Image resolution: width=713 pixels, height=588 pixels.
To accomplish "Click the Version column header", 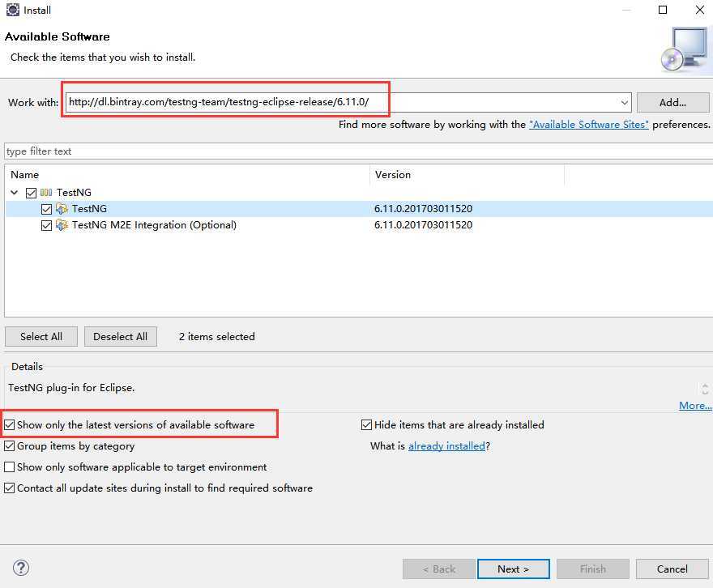I will pos(467,175).
